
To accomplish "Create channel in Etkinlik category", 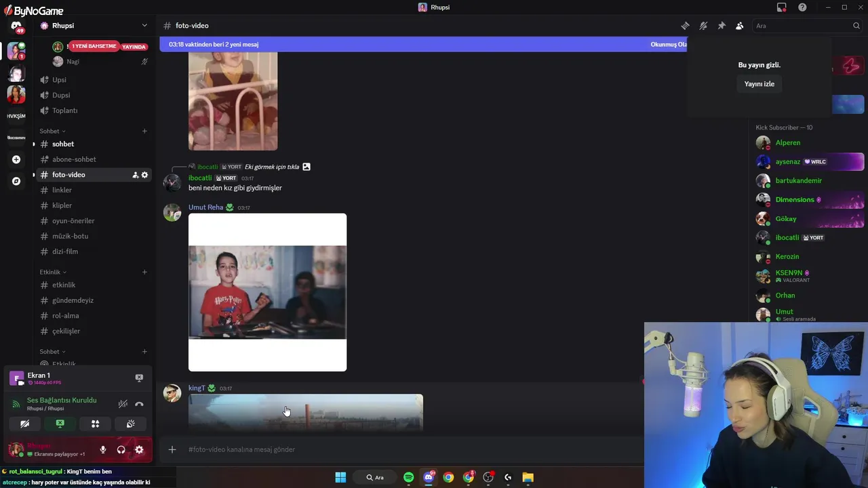I will (144, 272).
